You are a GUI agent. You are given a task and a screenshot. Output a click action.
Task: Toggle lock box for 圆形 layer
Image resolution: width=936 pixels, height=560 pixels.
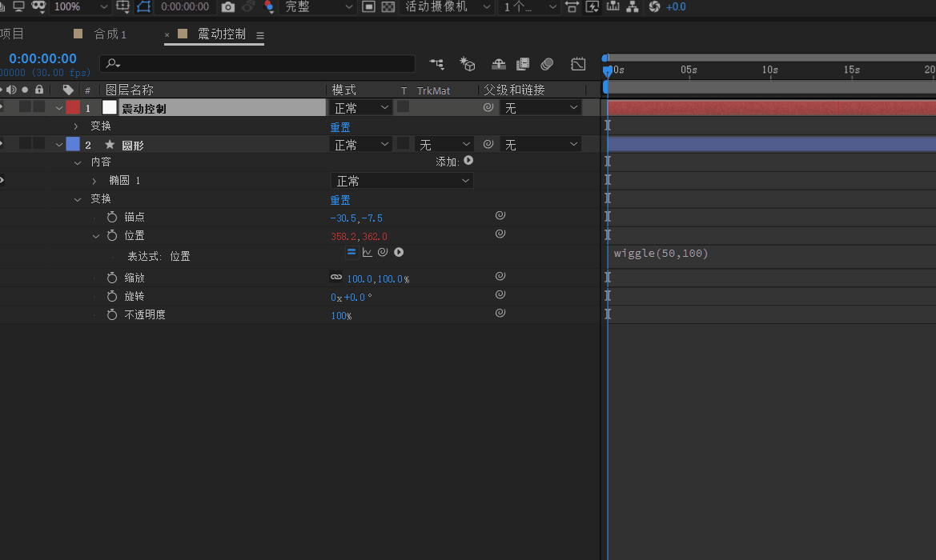click(x=38, y=144)
